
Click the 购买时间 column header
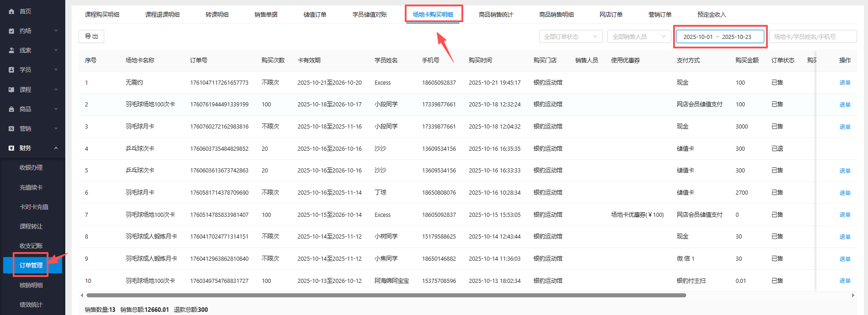[480, 60]
